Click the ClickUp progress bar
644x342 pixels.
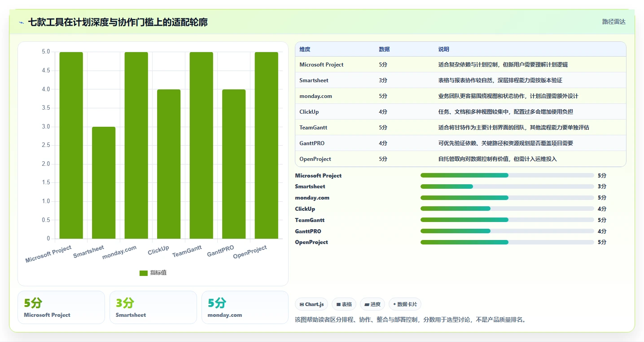[507, 209]
